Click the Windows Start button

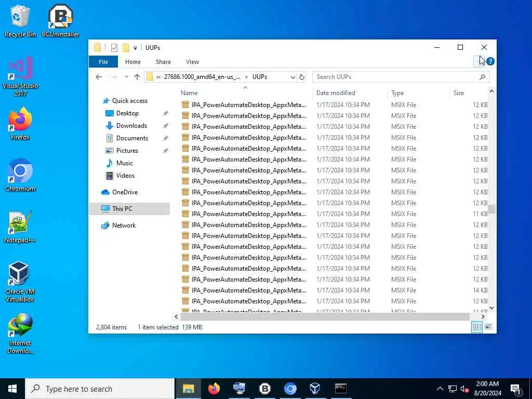tap(12, 389)
